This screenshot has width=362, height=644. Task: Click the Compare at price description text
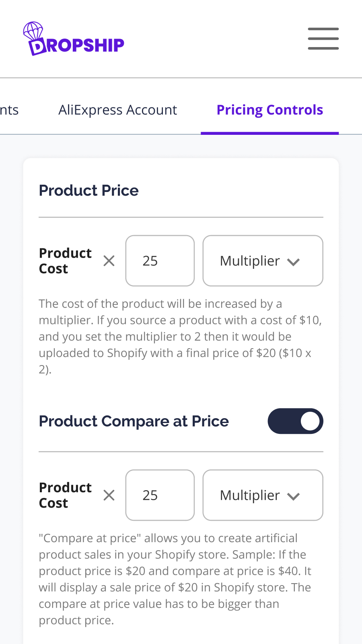tap(175, 579)
